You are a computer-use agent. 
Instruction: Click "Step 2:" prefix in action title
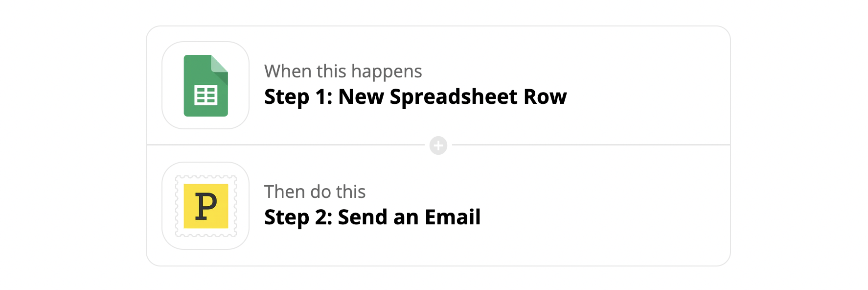pyautogui.click(x=298, y=217)
